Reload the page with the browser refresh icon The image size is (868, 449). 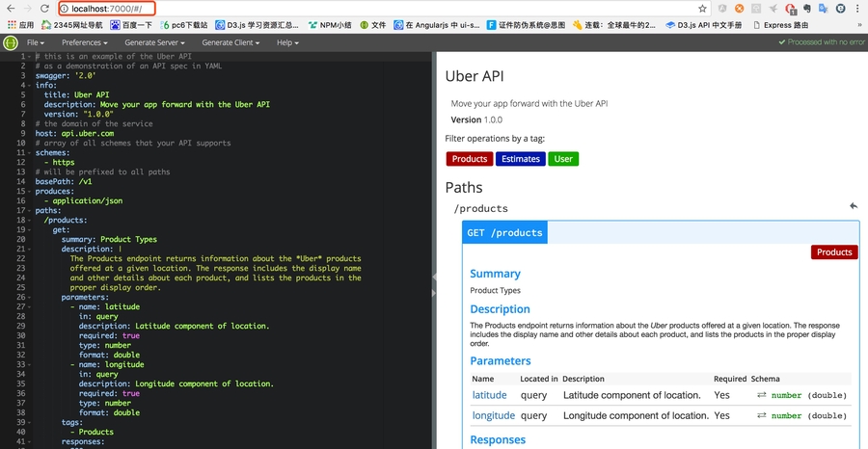pos(44,8)
